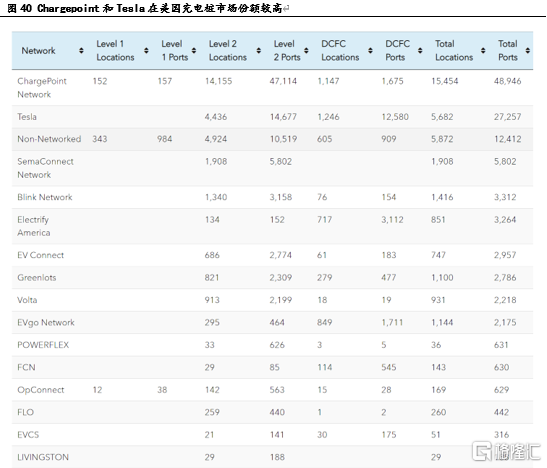547x468 pixels.
Task: Select the SemaConnect Network row name
Action: click(x=45, y=168)
